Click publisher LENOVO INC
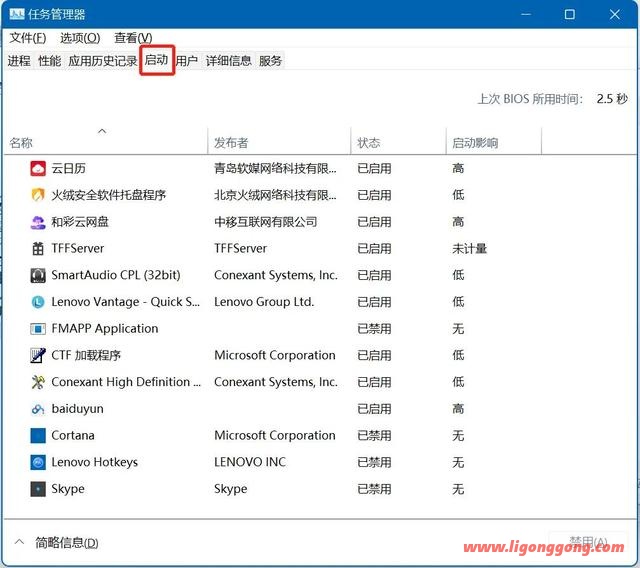Screen dimensions: 640x568 [x=250, y=462]
